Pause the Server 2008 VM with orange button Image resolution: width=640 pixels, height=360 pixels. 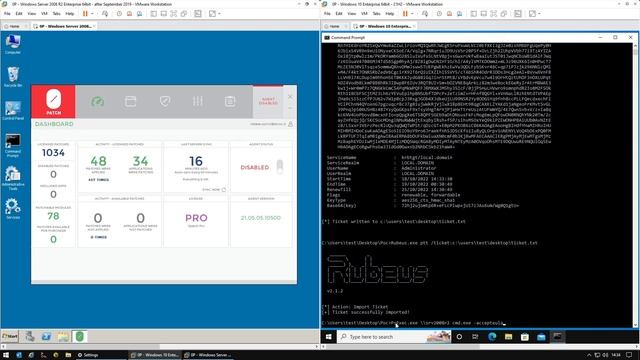(85, 13)
